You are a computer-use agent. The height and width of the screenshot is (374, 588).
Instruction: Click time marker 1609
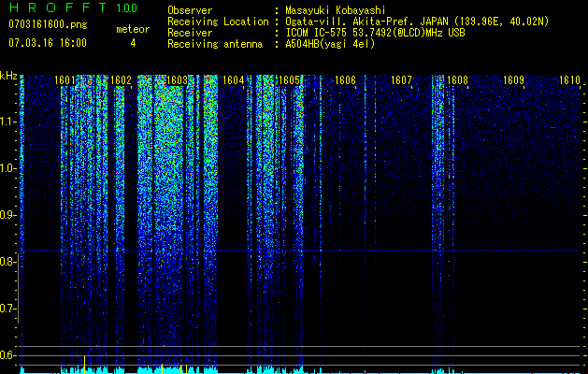[513, 80]
